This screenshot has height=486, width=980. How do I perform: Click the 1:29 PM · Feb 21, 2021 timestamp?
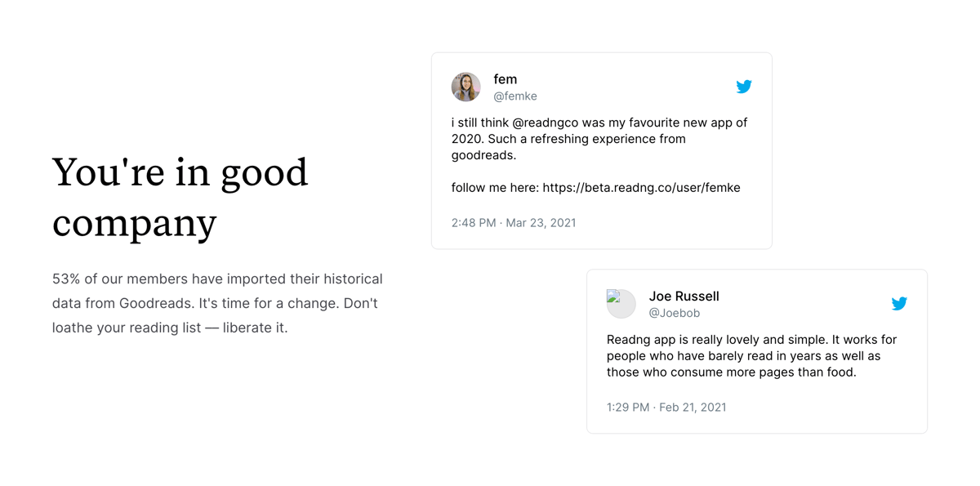click(x=666, y=408)
